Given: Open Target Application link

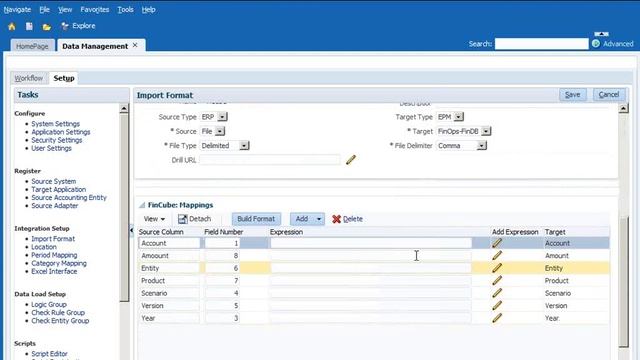Looking at the screenshot, I should tap(59, 189).
